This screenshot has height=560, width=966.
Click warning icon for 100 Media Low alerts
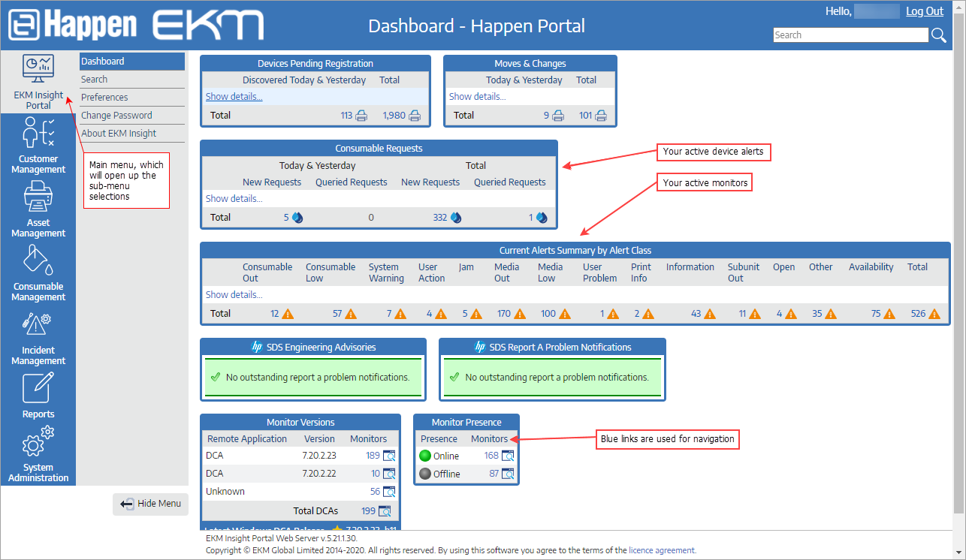565,314
